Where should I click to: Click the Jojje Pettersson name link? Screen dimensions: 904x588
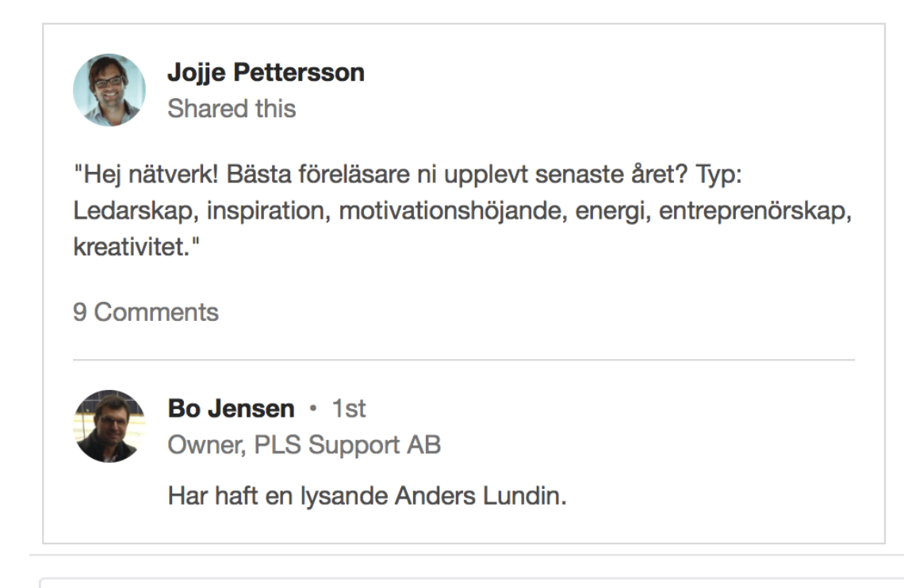point(266,73)
